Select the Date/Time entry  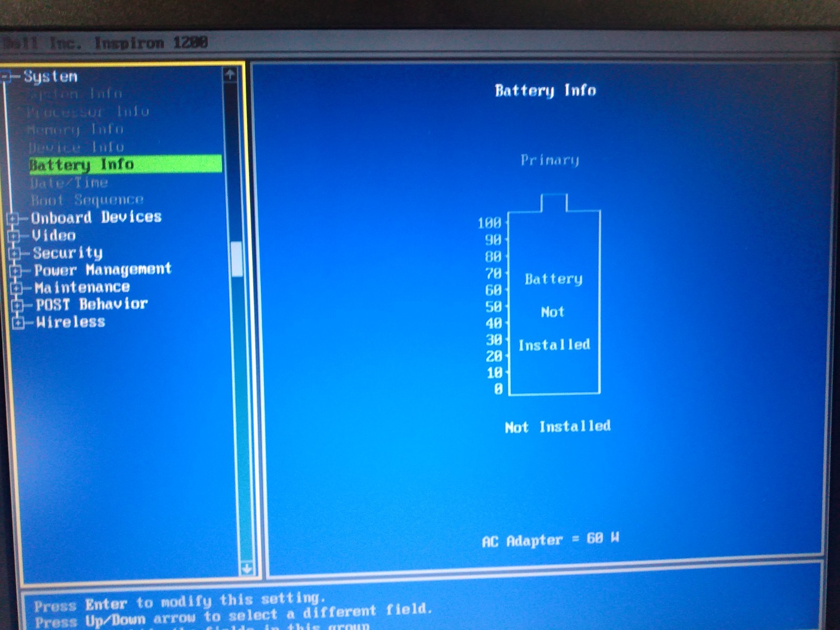click(69, 183)
